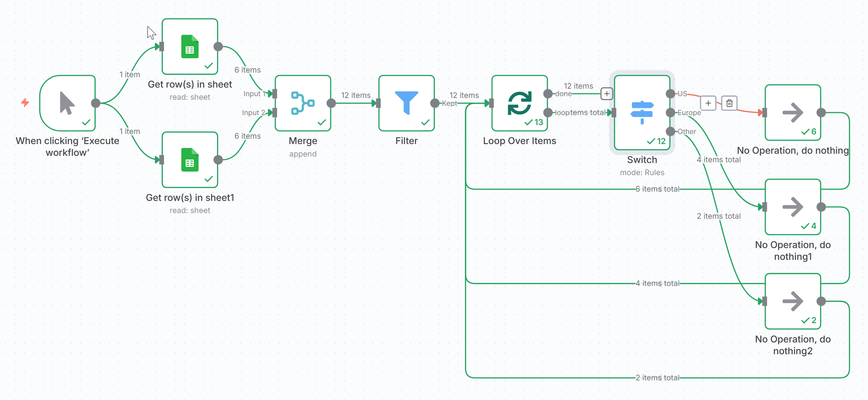Click the plus button on the done output
The width and height of the screenshot is (868, 400).
tap(607, 94)
